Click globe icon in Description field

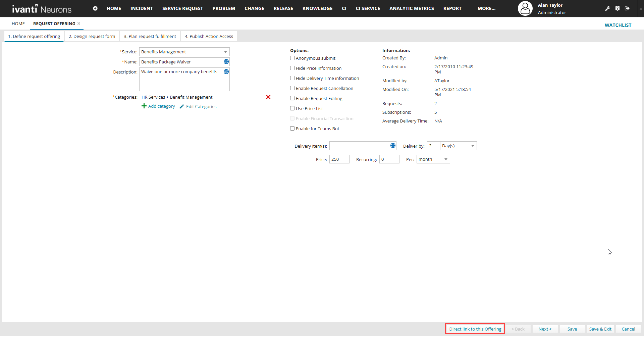[226, 72]
